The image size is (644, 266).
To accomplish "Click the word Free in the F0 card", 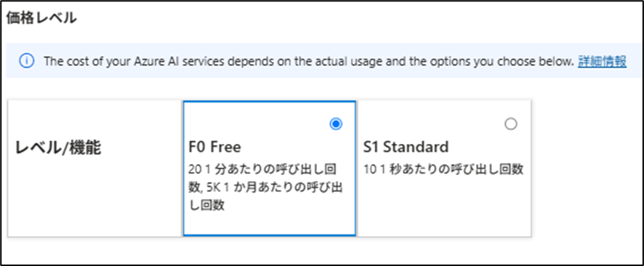I will tap(225, 147).
